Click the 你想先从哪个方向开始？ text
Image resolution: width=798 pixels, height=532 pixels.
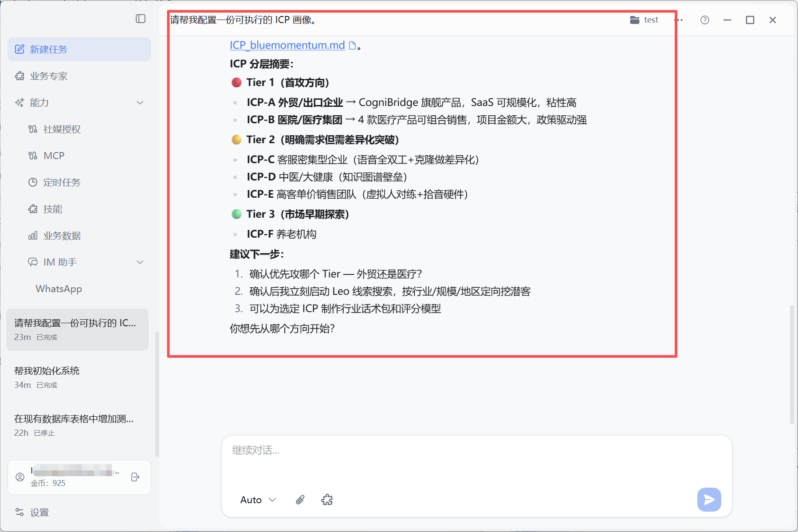tap(282, 329)
